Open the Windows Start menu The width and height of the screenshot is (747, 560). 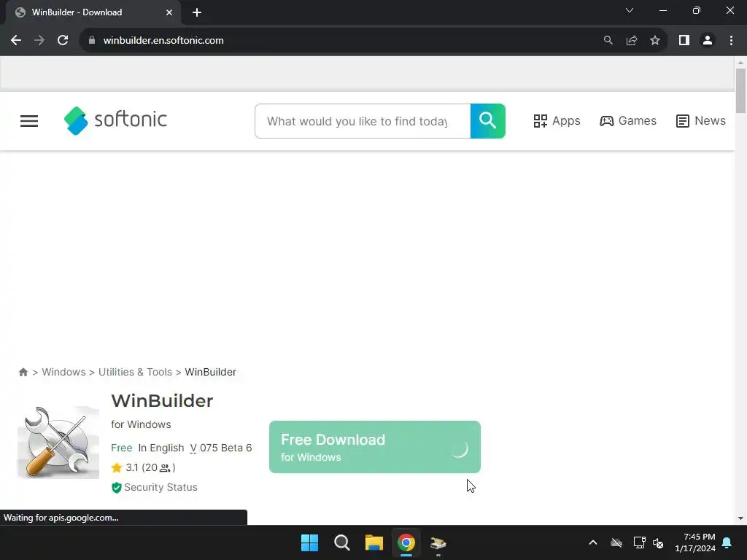pos(309,542)
